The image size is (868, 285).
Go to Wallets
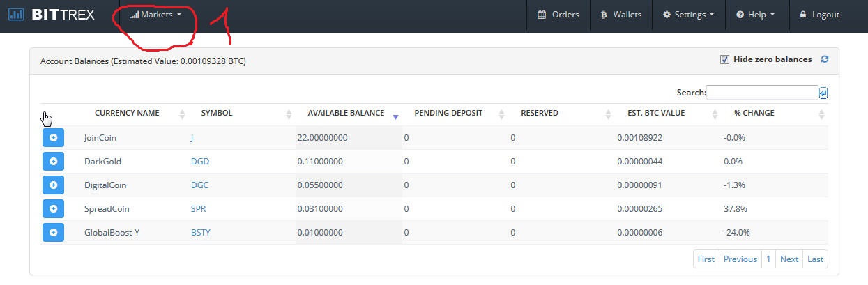point(621,15)
